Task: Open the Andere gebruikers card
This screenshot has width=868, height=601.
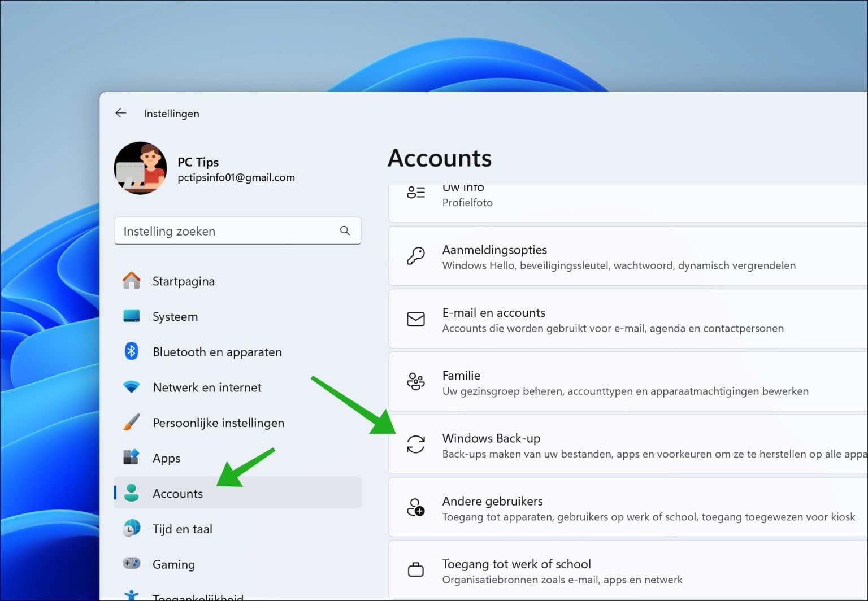Action: click(628, 508)
